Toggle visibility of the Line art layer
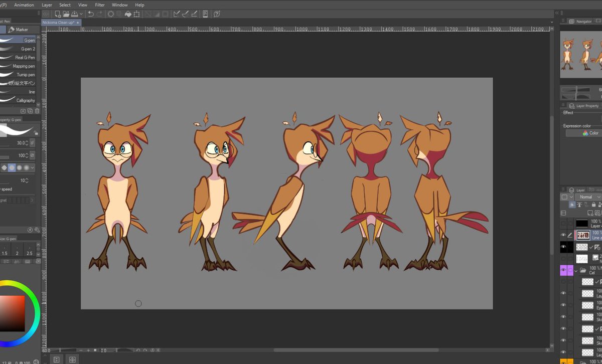This screenshot has height=364, width=602. tap(563, 235)
